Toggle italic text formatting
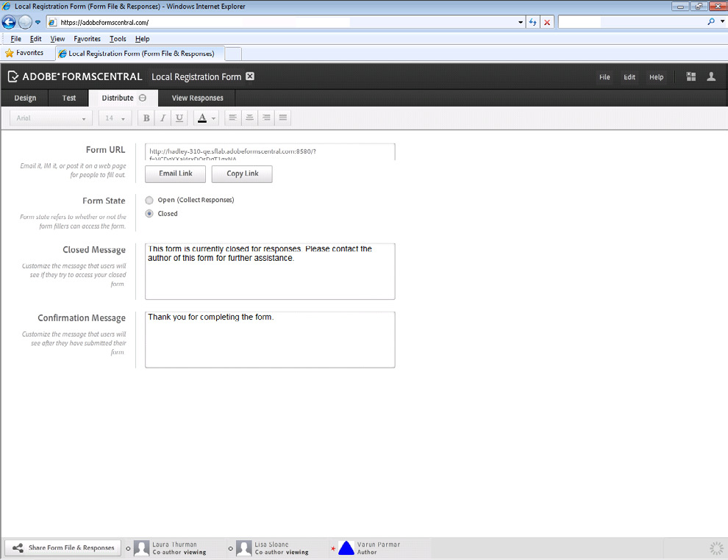Image resolution: width=728 pixels, height=560 pixels. pos(163,118)
